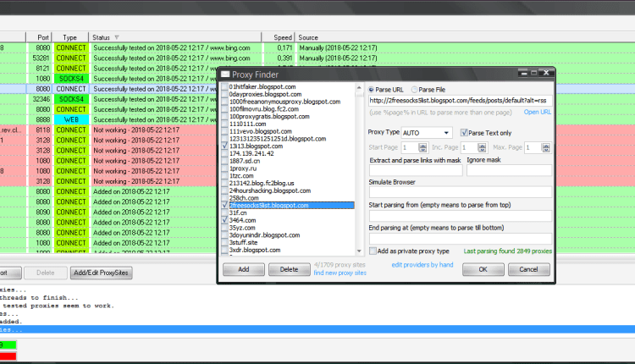This screenshot has height=364, width=635.
Task: Click the End parsing at field
Action: pos(460,238)
